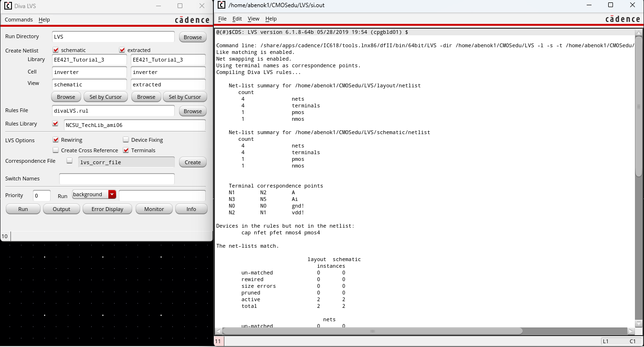The width and height of the screenshot is (644, 347).
Task: Click the Switch Names input field
Action: coord(117,179)
